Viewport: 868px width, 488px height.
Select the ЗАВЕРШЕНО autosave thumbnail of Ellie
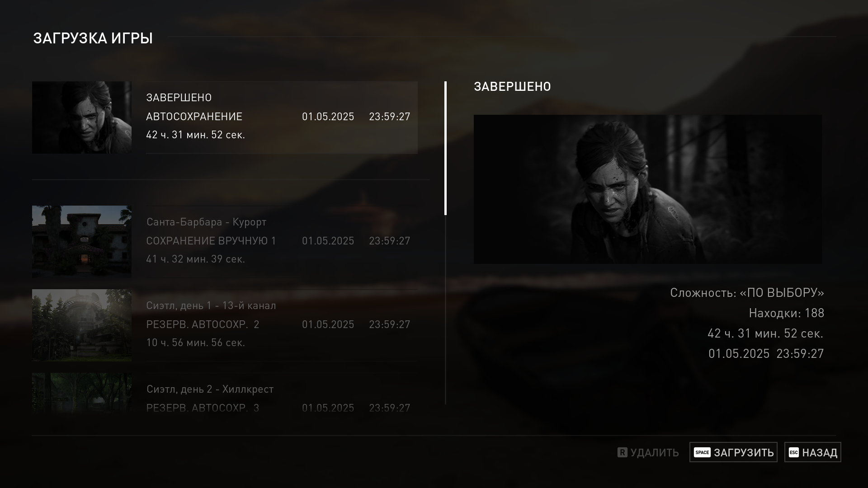click(x=82, y=117)
